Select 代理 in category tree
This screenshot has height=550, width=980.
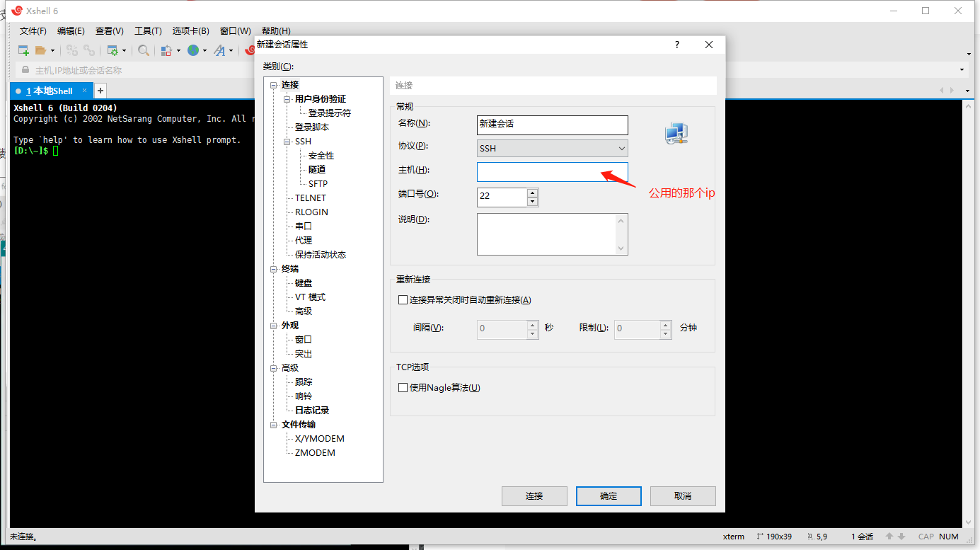click(x=304, y=241)
